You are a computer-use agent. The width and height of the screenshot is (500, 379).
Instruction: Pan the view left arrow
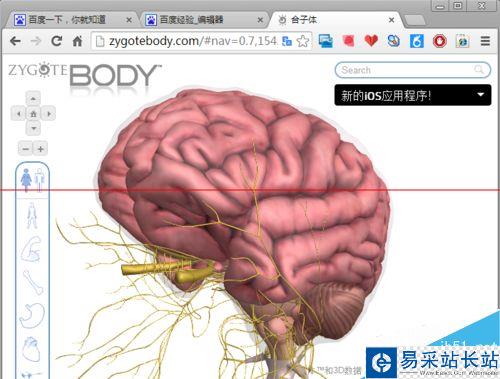click(18, 114)
